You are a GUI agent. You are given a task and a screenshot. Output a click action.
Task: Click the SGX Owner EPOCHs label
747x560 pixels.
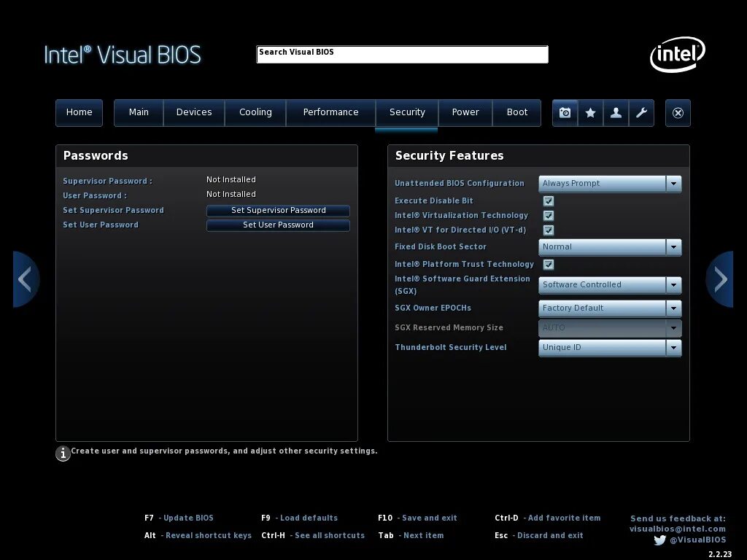pyautogui.click(x=433, y=308)
